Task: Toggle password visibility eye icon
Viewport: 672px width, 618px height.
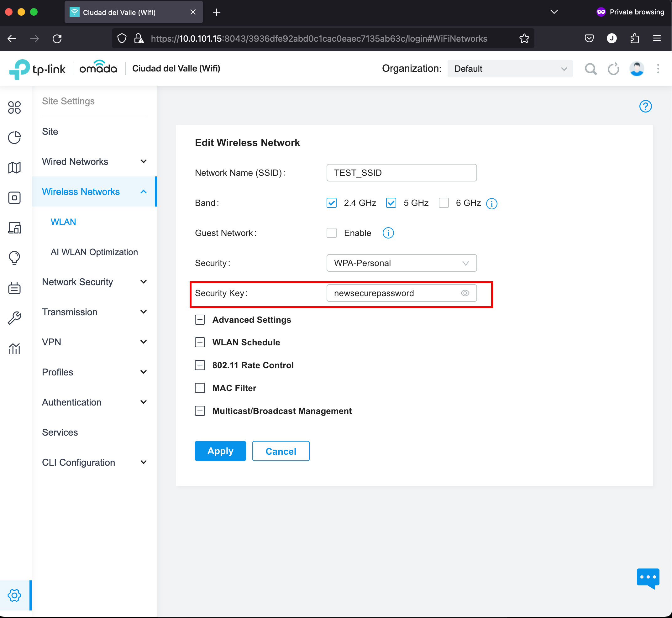Action: [465, 293]
